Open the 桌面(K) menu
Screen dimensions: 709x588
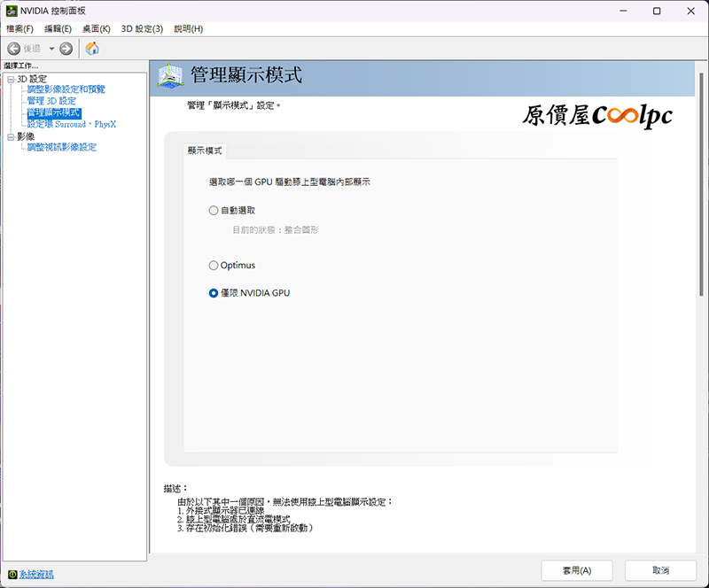[x=97, y=29]
